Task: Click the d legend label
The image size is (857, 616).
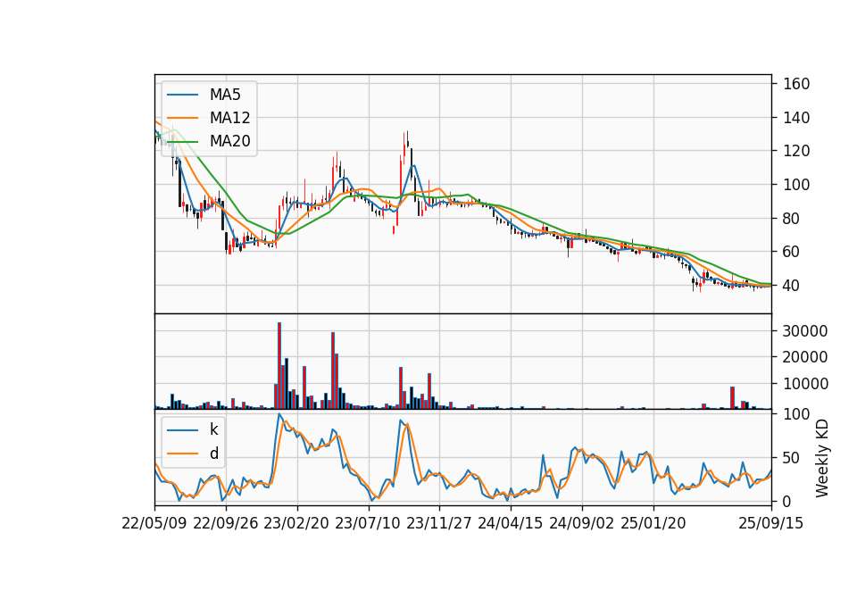Action: (214, 454)
